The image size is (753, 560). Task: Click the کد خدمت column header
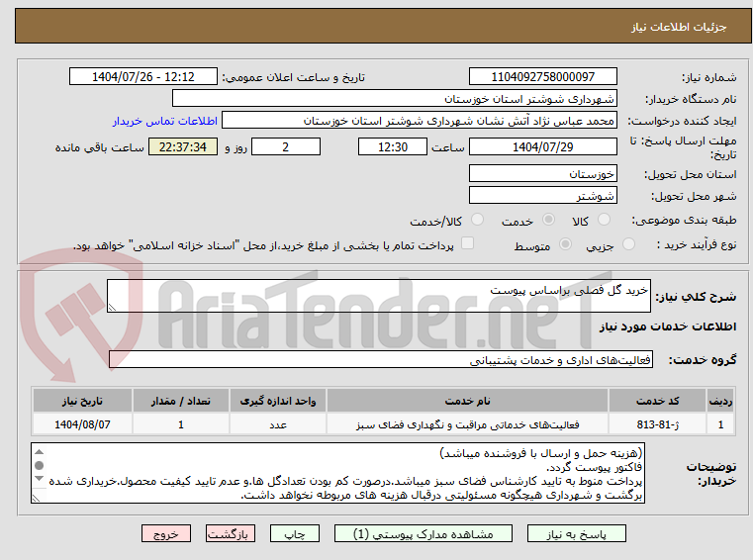657,401
